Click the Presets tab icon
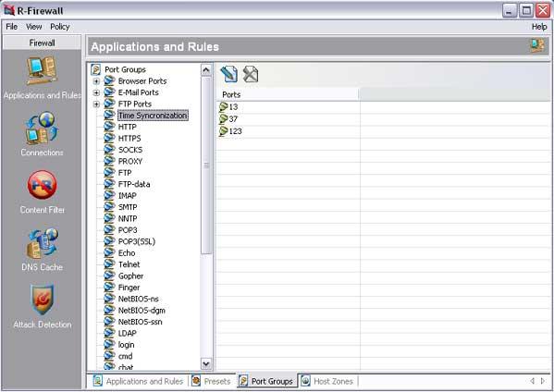554x392 pixels. coord(196,381)
